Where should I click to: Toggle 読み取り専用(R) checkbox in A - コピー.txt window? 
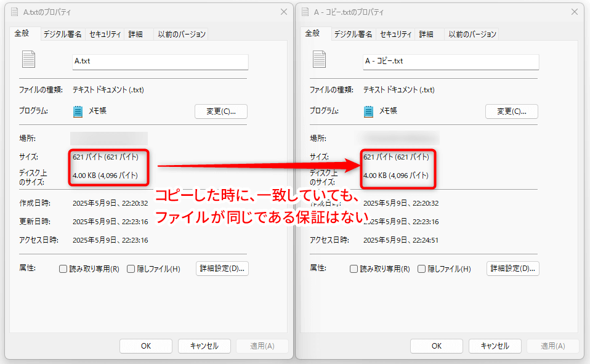(x=354, y=269)
